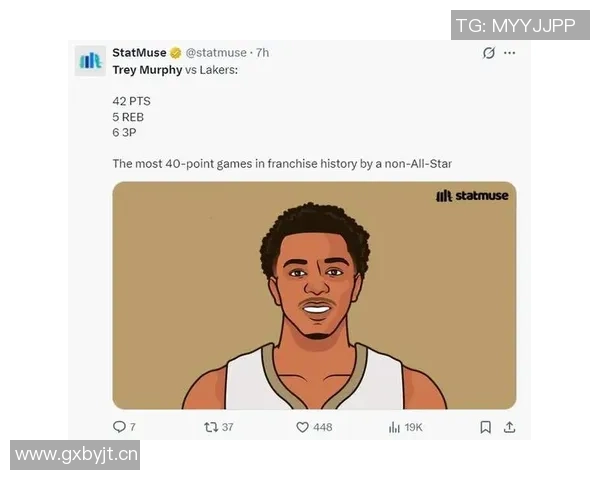Click the 19K views count

(x=414, y=427)
